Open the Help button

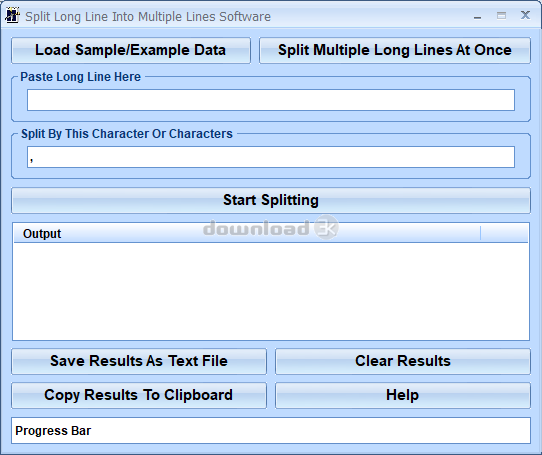click(403, 396)
